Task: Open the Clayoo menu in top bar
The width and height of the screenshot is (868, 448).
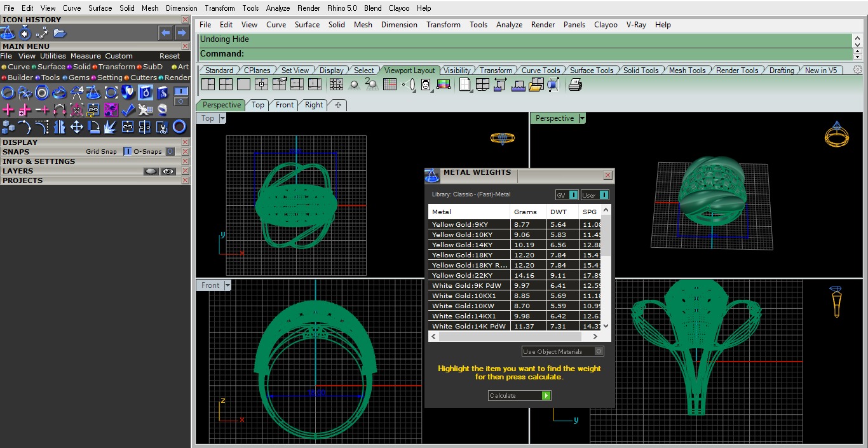Action: click(x=399, y=8)
